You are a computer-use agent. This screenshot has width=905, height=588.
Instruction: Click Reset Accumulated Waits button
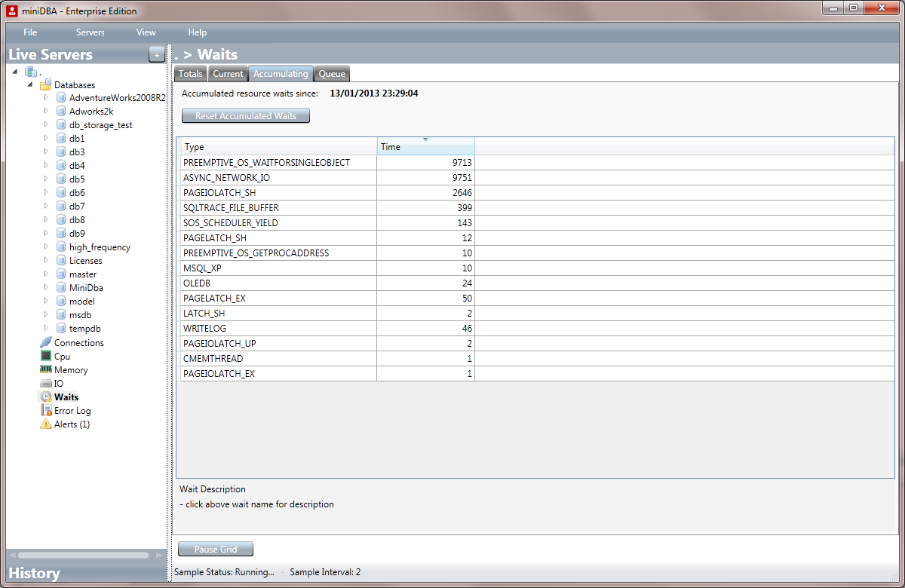coord(246,116)
